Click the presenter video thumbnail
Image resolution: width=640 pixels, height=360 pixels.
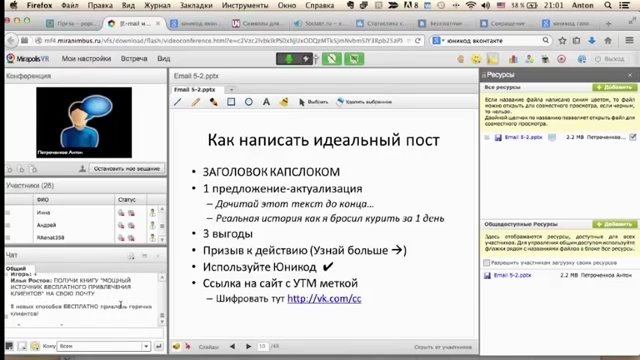point(84,122)
